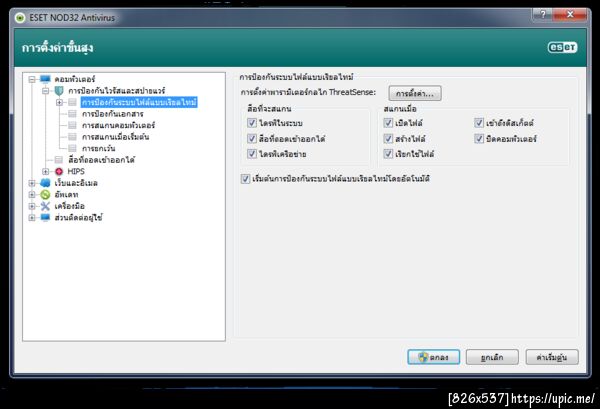The image size is (600, 409).
Task: Open ThreatSense การตั้งค่า... button
Action: (x=415, y=93)
